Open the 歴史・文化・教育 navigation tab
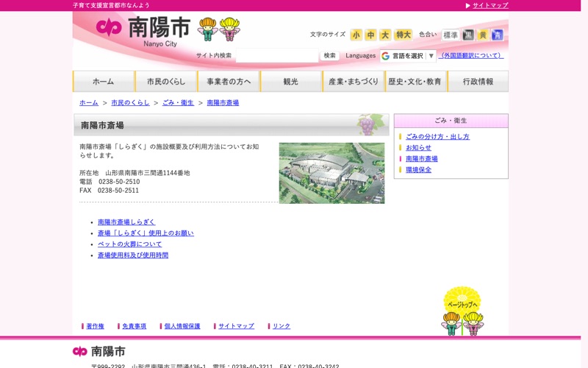Screen dimensions: 588x368 click(415, 81)
